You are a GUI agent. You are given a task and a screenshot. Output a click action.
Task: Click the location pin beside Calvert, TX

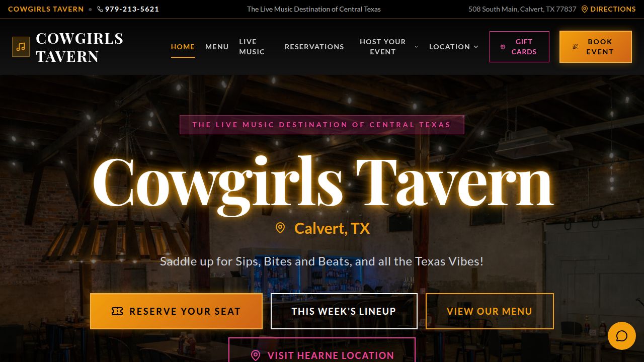coord(280,228)
